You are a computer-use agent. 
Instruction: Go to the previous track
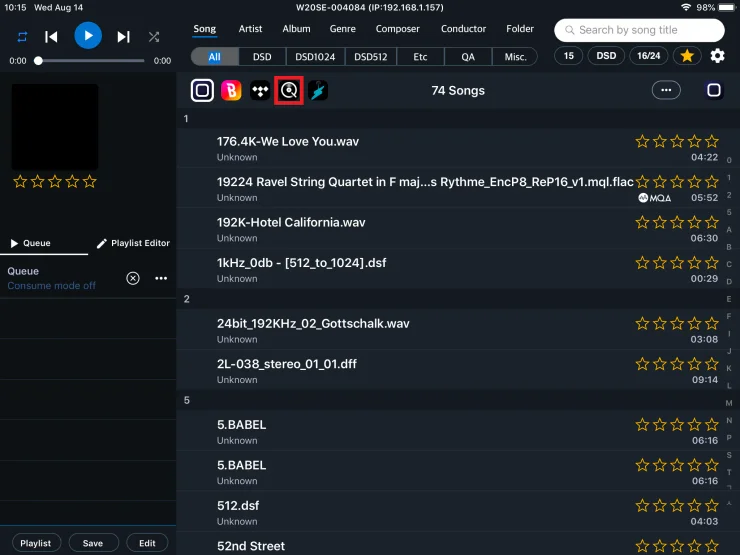pyautogui.click(x=51, y=37)
